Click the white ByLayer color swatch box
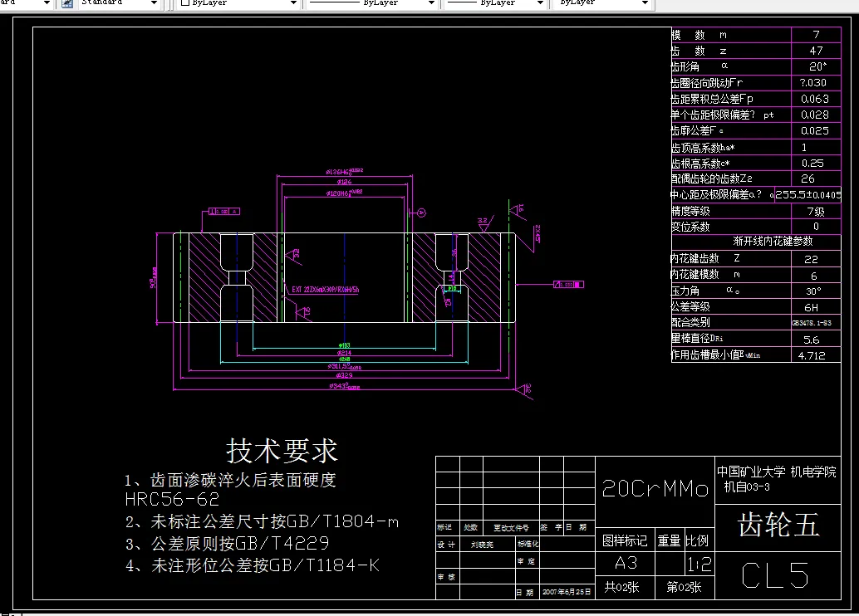 tap(184, 2)
